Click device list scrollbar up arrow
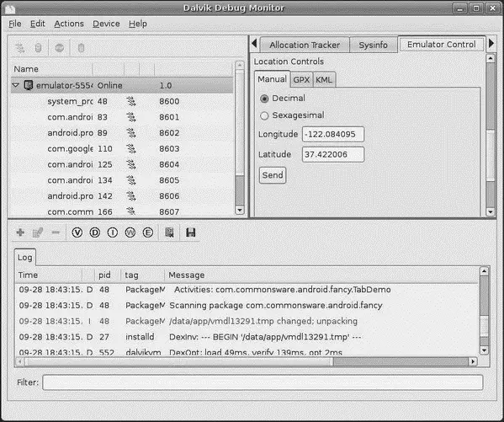 point(240,66)
